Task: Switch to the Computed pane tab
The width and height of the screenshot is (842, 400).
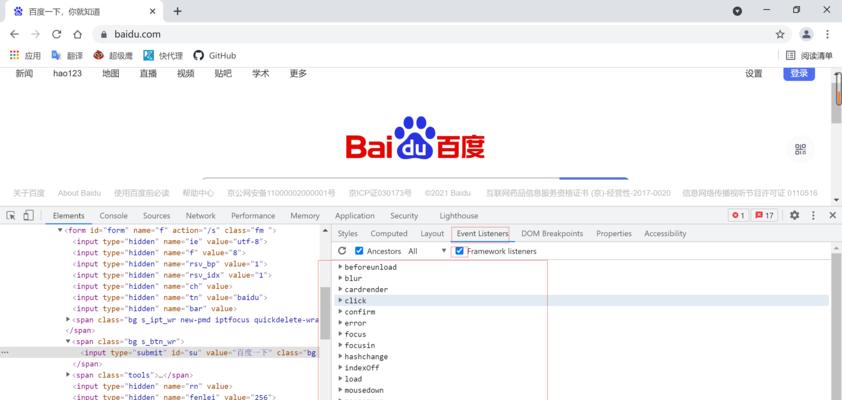Action: pyautogui.click(x=389, y=234)
